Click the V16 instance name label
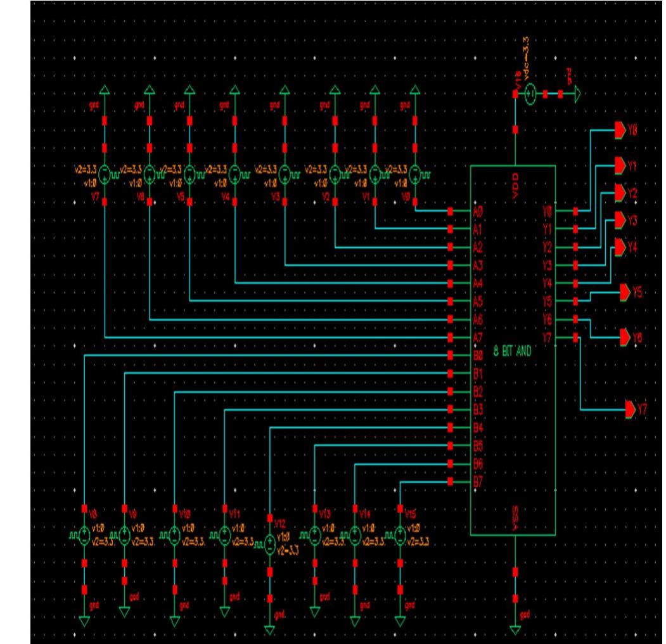The width and height of the screenshot is (666, 644). click(517, 80)
